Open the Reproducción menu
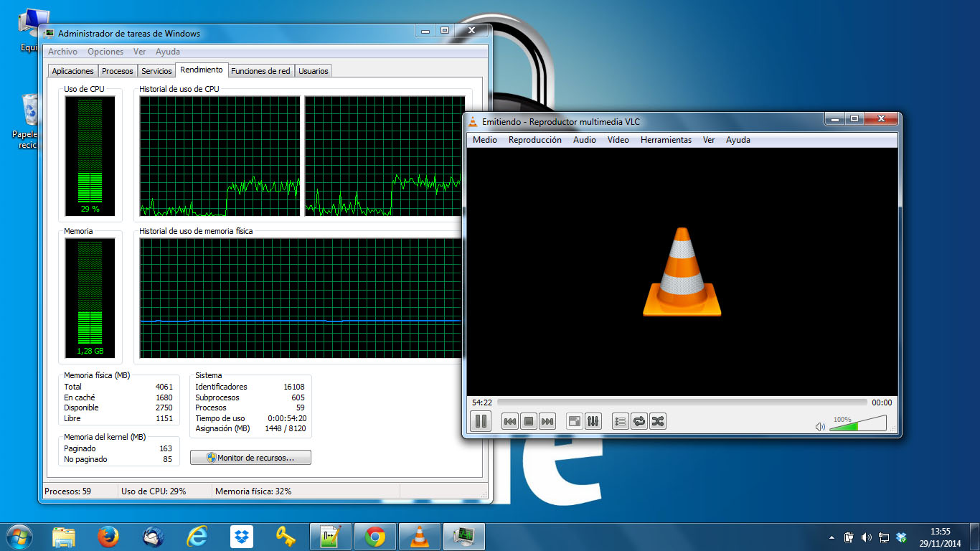This screenshot has height=551, width=980. [535, 140]
